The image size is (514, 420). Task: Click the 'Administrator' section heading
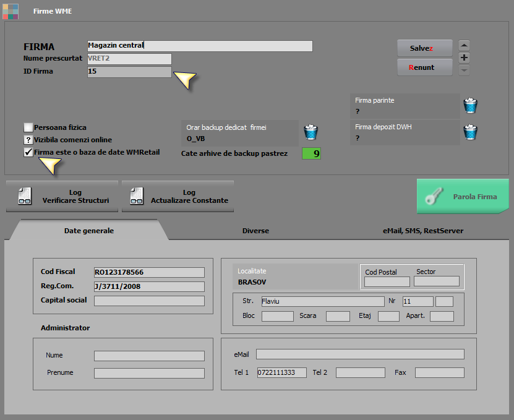[x=65, y=328]
